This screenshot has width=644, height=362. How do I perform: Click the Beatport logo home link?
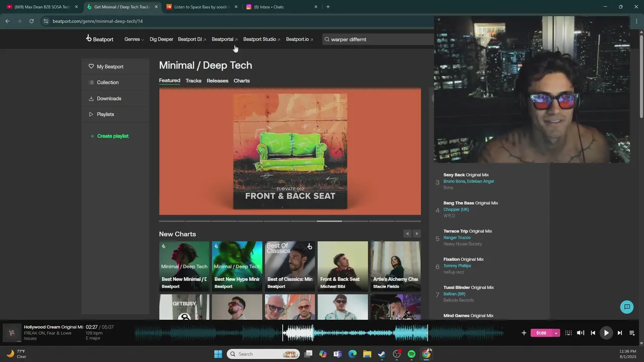[x=100, y=39]
